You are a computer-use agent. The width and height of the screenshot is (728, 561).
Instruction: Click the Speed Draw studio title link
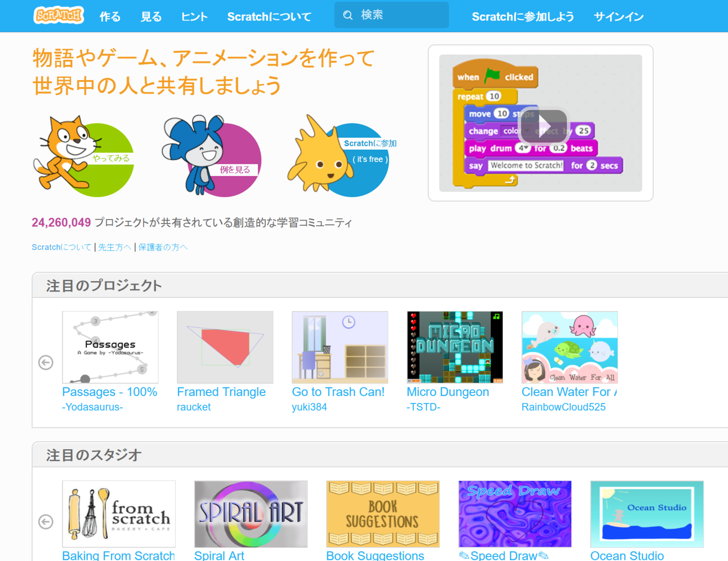504,555
